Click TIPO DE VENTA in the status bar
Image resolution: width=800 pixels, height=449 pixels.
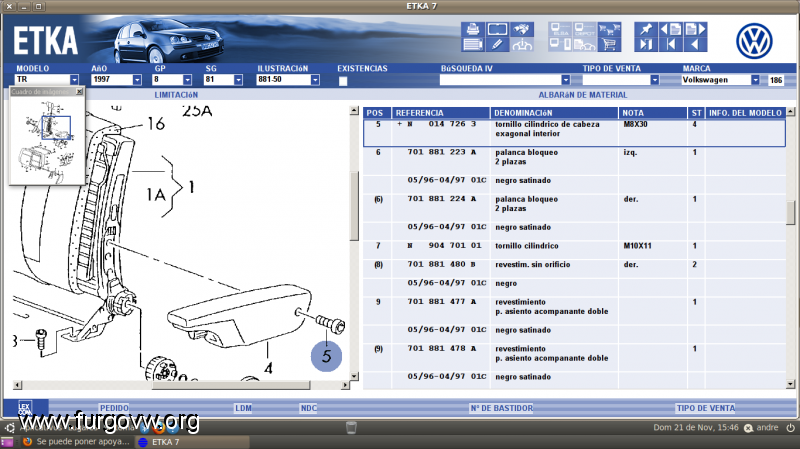click(706, 408)
